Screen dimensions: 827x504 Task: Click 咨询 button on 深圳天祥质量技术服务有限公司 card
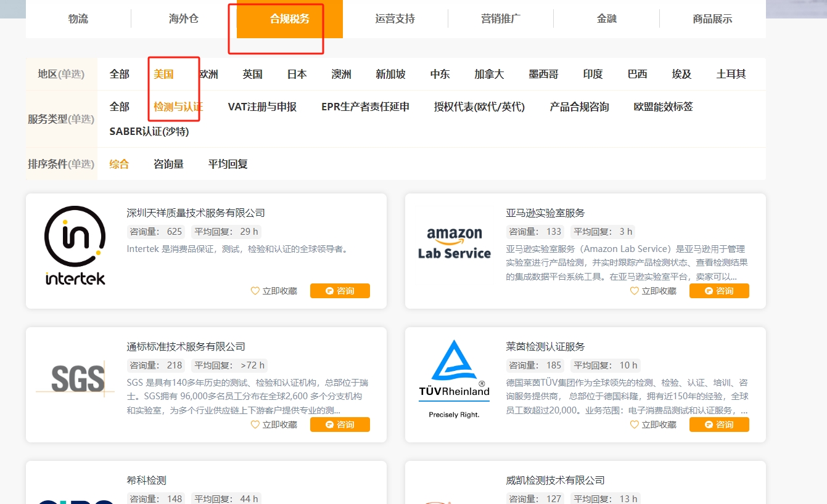(340, 291)
